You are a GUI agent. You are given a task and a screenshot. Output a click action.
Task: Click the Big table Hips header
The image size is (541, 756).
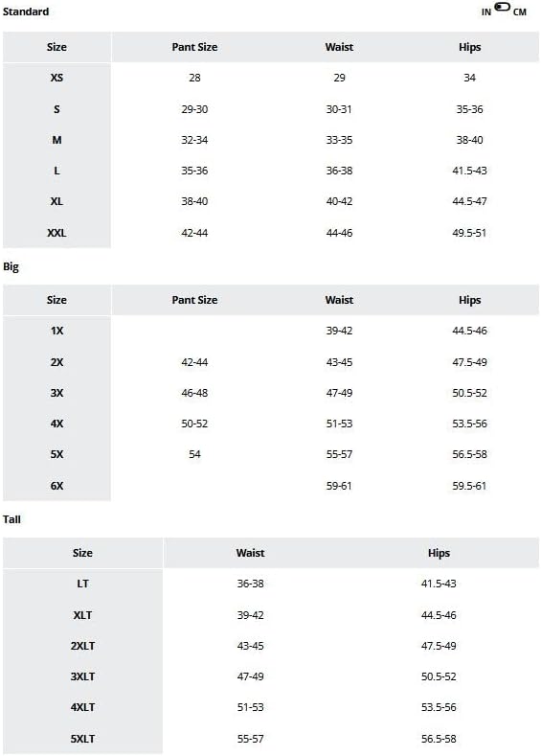[x=470, y=300]
